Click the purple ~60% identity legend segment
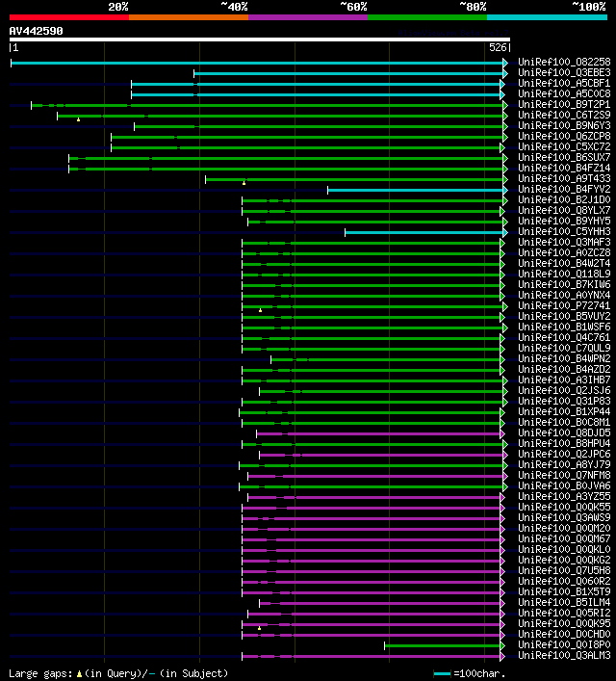Screen dimensions: 616x681 pyautogui.click(x=308, y=17)
